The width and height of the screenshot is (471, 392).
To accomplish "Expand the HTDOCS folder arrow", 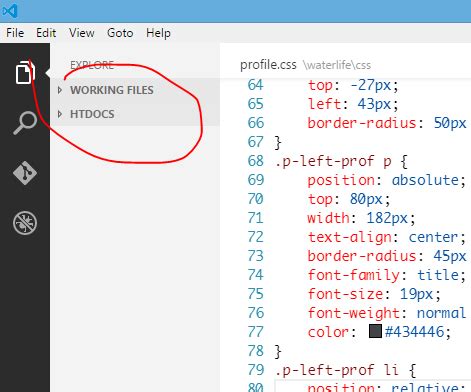I will (x=60, y=114).
